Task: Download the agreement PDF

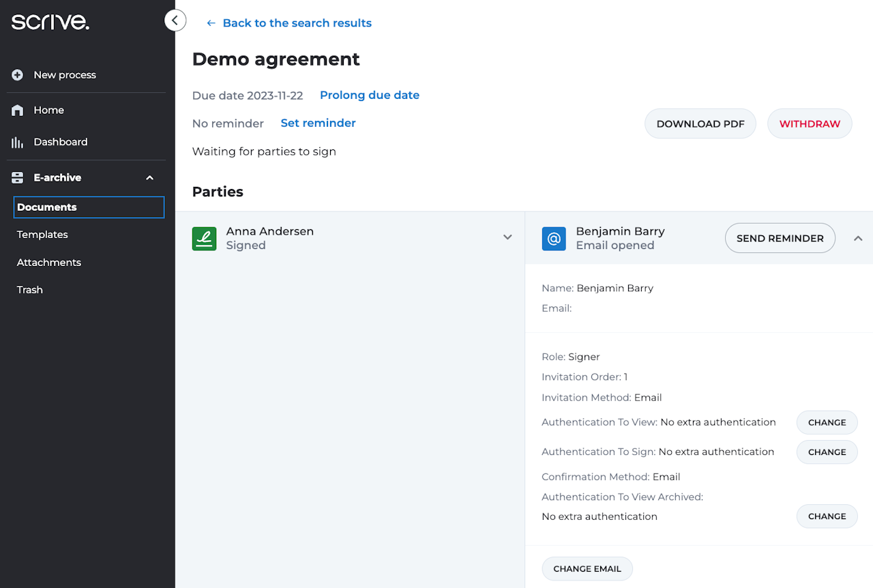Action: [x=700, y=124]
